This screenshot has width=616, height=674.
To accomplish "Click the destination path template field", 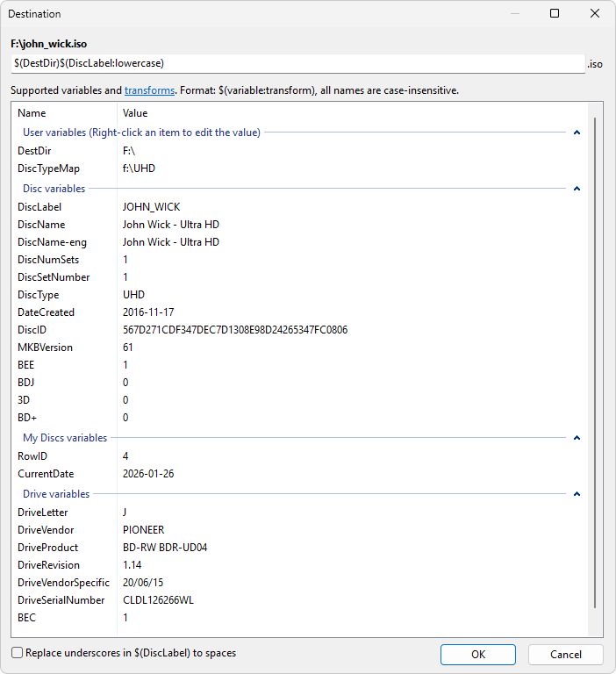I will 298,63.
